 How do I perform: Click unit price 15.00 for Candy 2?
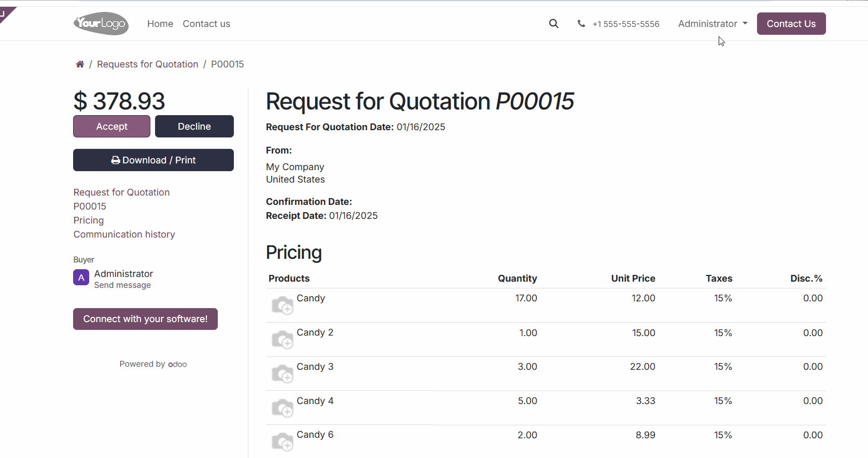click(643, 333)
